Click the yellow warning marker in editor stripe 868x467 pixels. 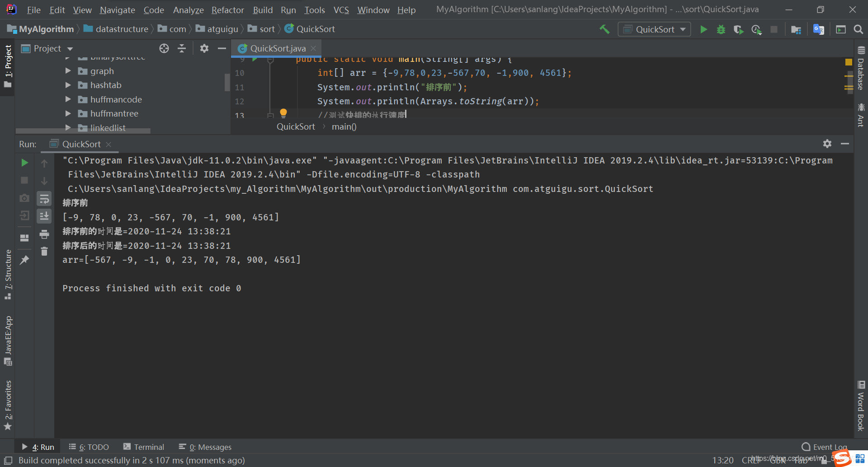tap(849, 62)
